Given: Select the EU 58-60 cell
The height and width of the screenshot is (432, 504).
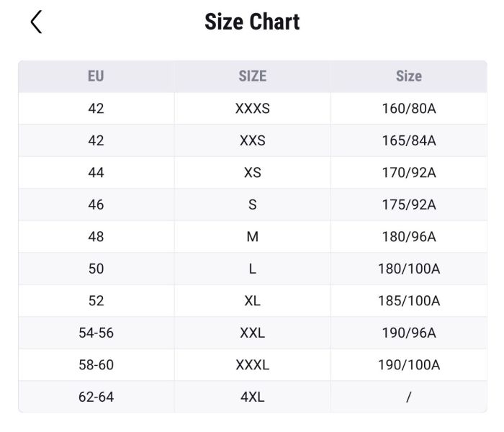Looking at the screenshot, I should point(96,365).
